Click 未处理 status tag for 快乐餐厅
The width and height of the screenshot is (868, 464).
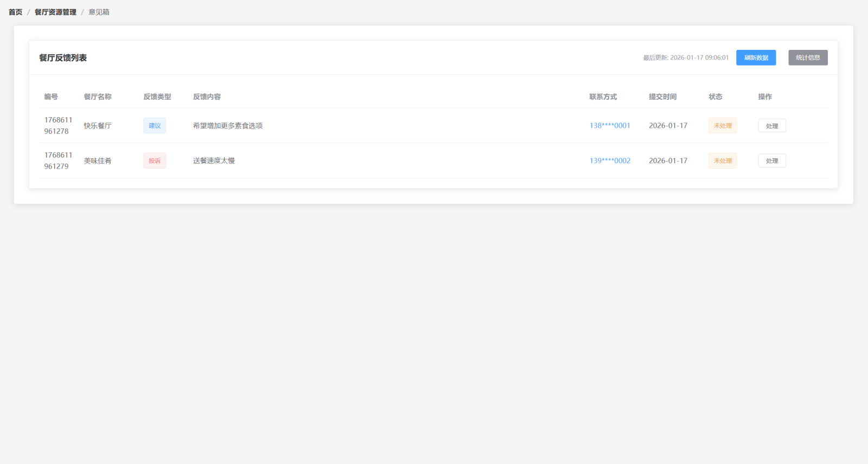coord(723,126)
